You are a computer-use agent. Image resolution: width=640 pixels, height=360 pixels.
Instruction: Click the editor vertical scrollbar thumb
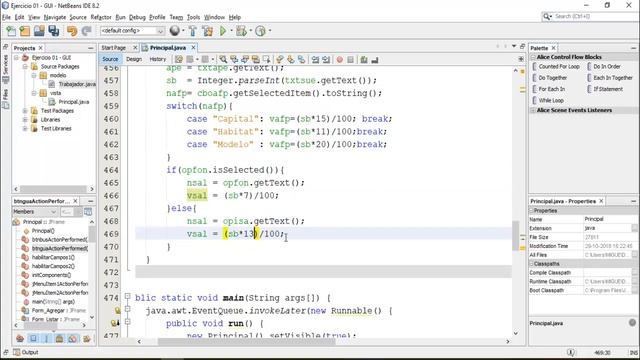pos(516,235)
